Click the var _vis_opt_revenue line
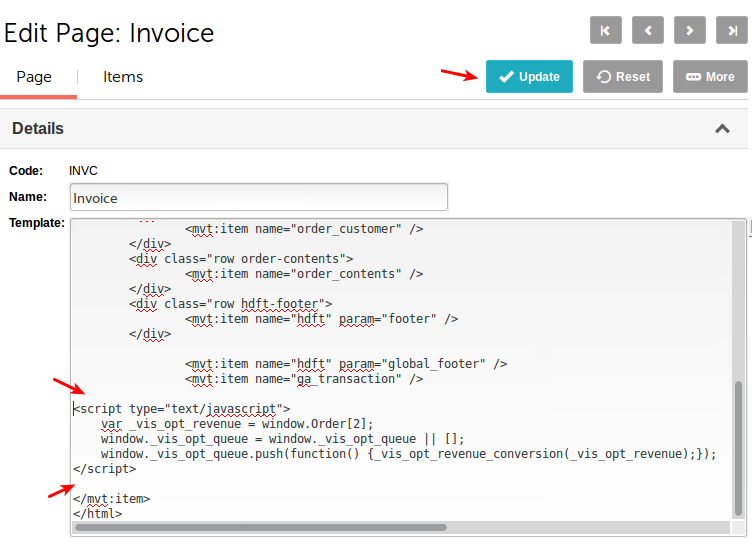The height and width of the screenshot is (546, 752). point(237,424)
